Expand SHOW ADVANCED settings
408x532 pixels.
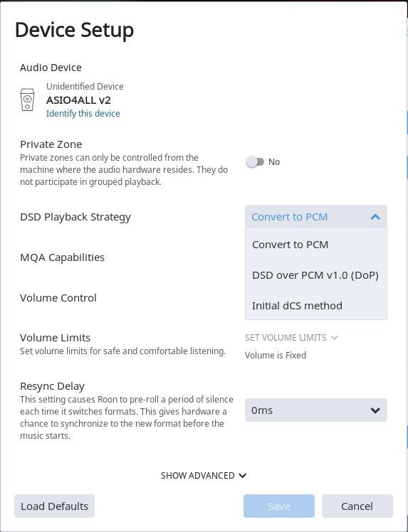(204, 476)
